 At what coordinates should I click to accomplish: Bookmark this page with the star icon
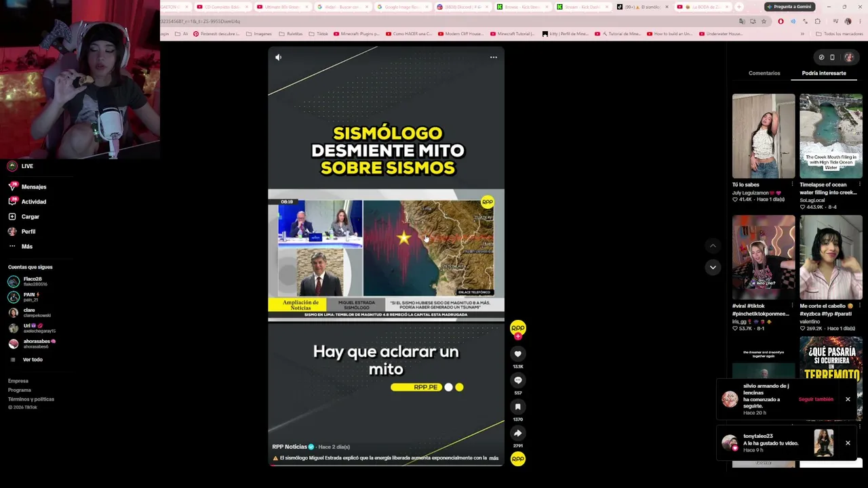click(764, 21)
